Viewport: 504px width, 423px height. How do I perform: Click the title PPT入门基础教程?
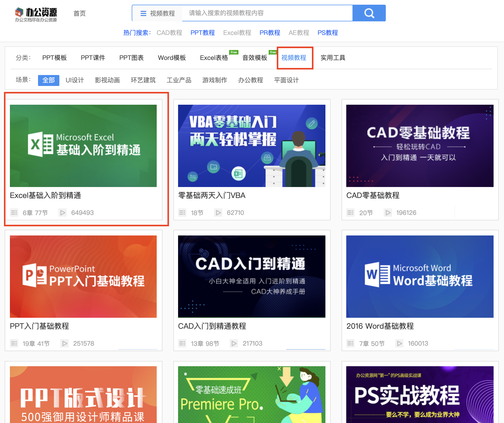click(x=39, y=326)
